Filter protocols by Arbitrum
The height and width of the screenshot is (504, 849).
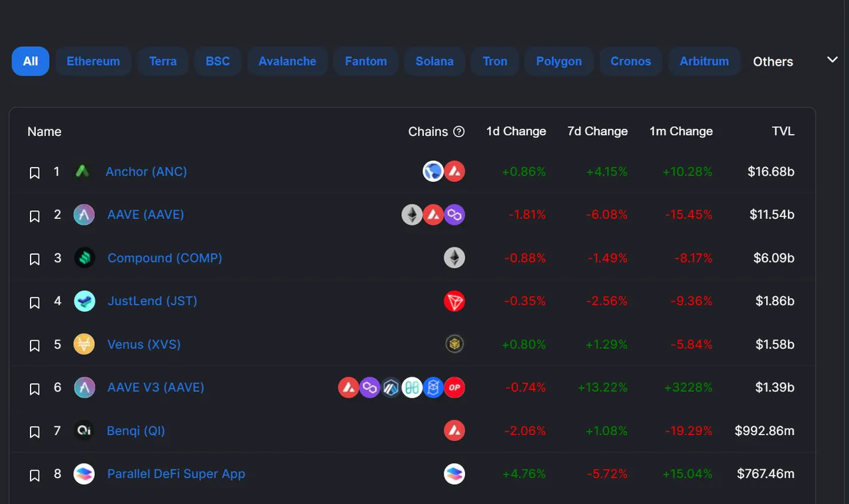704,61
